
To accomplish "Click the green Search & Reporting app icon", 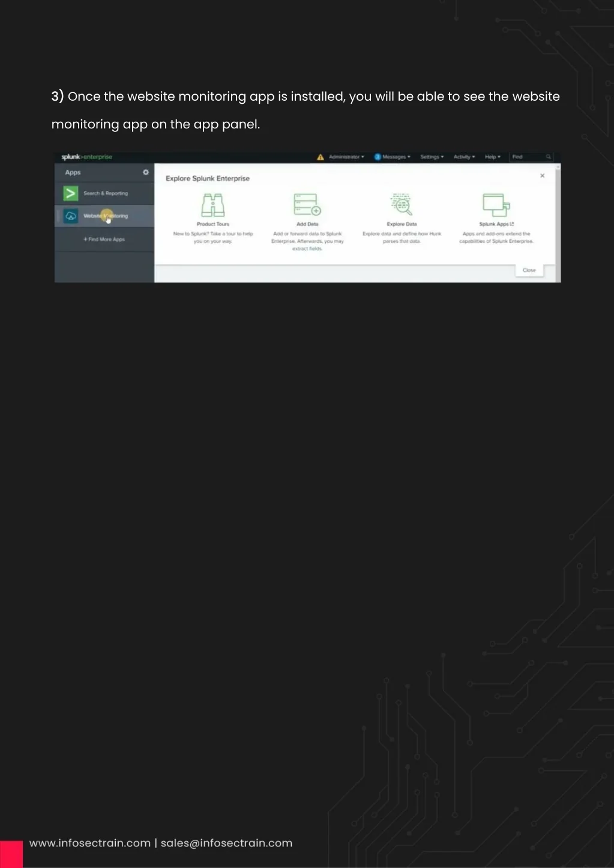I will [x=71, y=193].
